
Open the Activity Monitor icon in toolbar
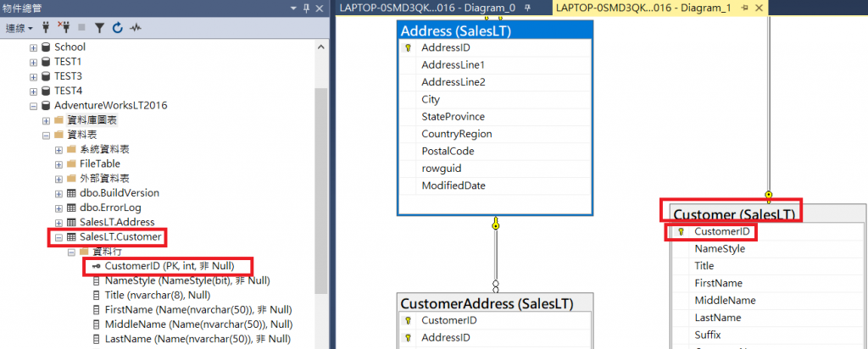pyautogui.click(x=135, y=28)
